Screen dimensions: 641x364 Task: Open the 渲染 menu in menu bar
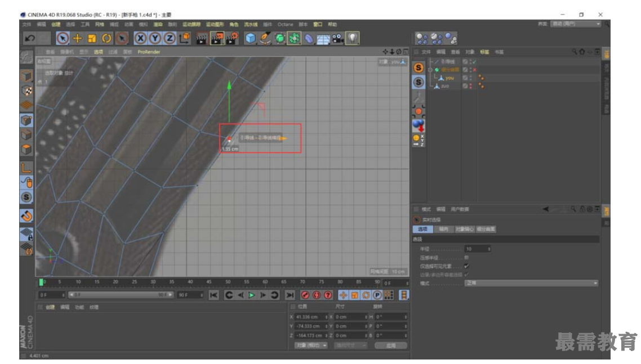coord(158,25)
